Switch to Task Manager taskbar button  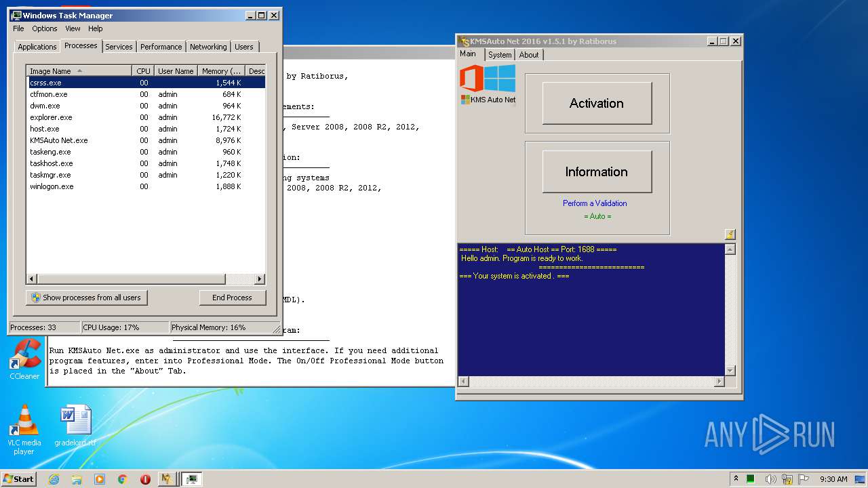click(193, 479)
